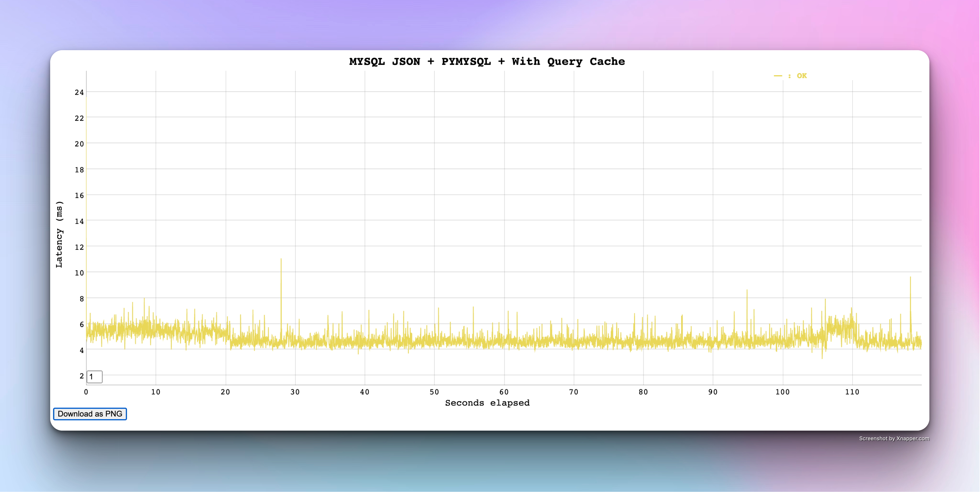Viewport: 980px width, 492px height.
Task: Click the y-axis tick label 24
Action: pyautogui.click(x=79, y=92)
